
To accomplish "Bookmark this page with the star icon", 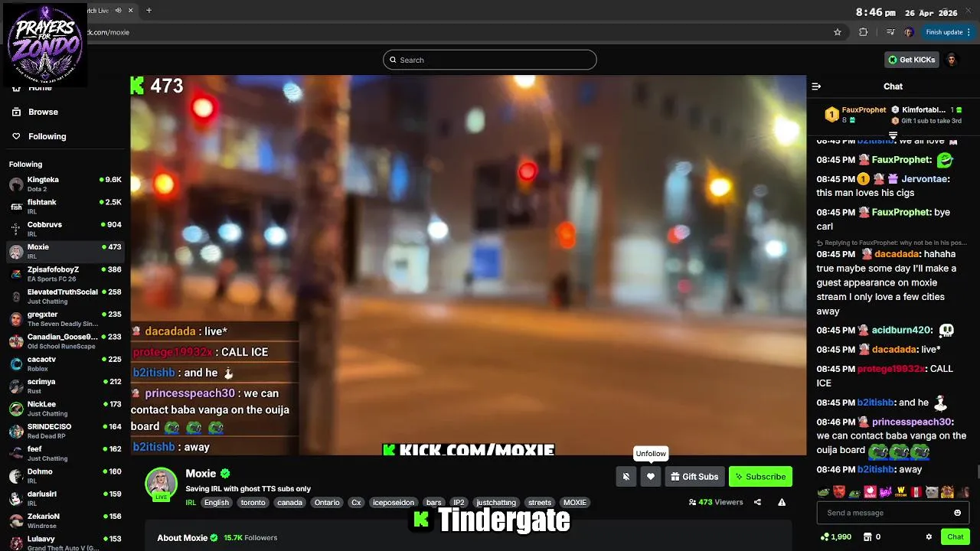I will coord(838,32).
